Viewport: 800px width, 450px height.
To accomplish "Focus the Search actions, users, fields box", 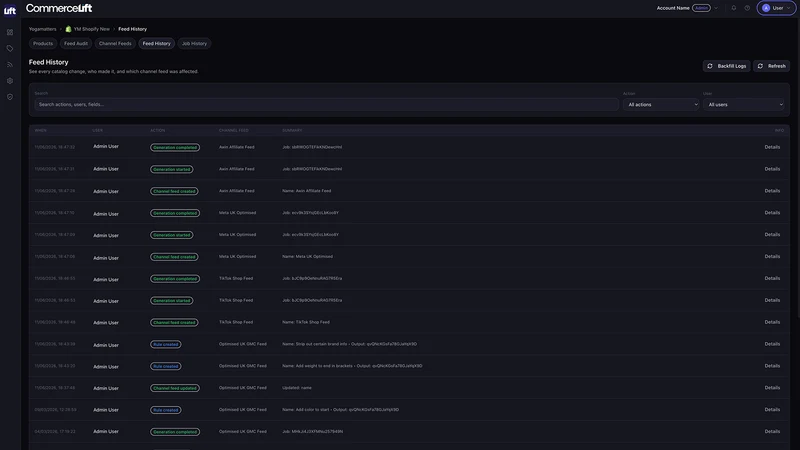I will pos(327,105).
